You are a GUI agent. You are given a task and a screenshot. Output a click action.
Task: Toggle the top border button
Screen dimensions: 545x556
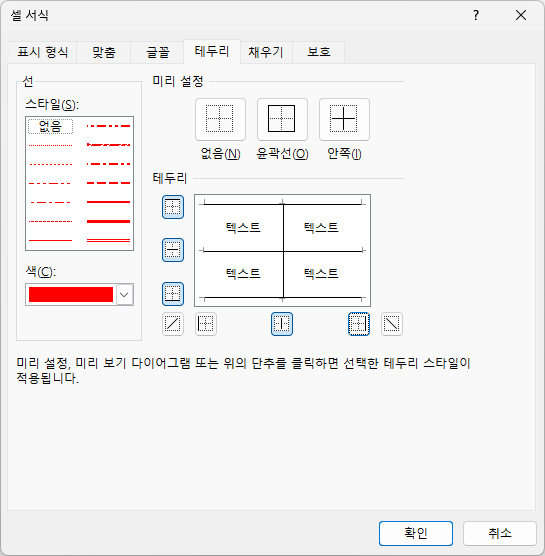point(173,207)
